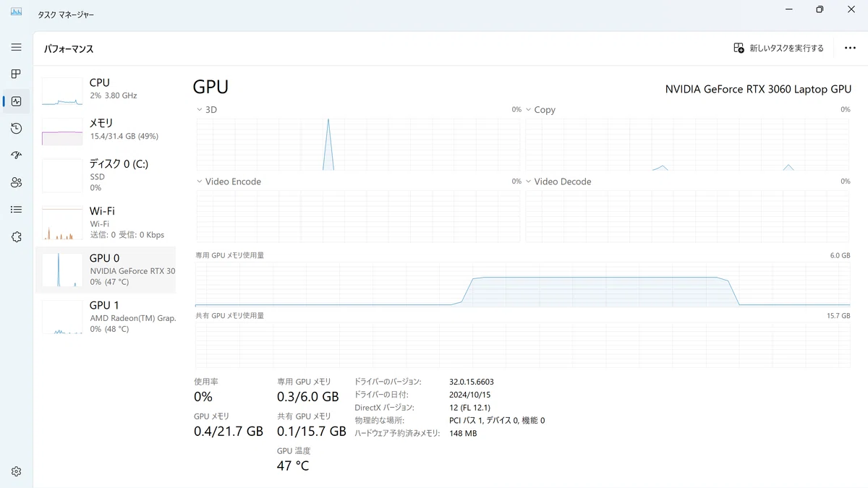Click 新しいタスクを実行する button
The width and height of the screenshot is (868, 488).
pos(778,48)
